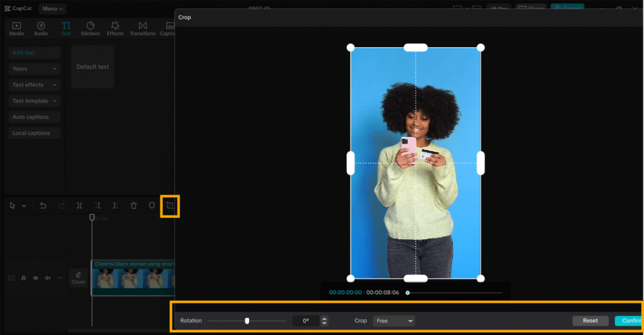Open the Effects panel icon
The height and width of the screenshot is (335, 644).
click(115, 28)
